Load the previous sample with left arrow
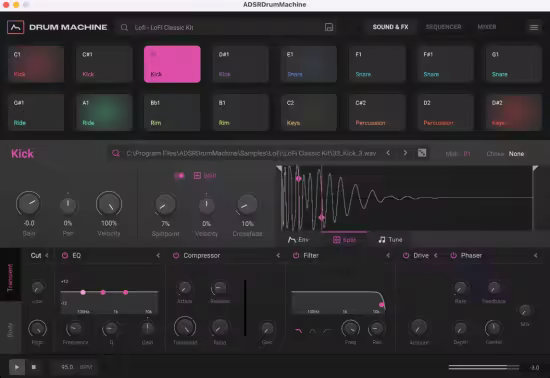This screenshot has height=378, width=550. click(x=388, y=153)
